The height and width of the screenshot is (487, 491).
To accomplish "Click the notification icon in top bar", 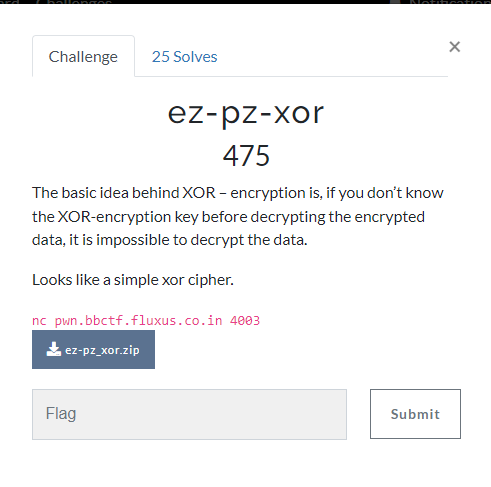I will 396,2.
